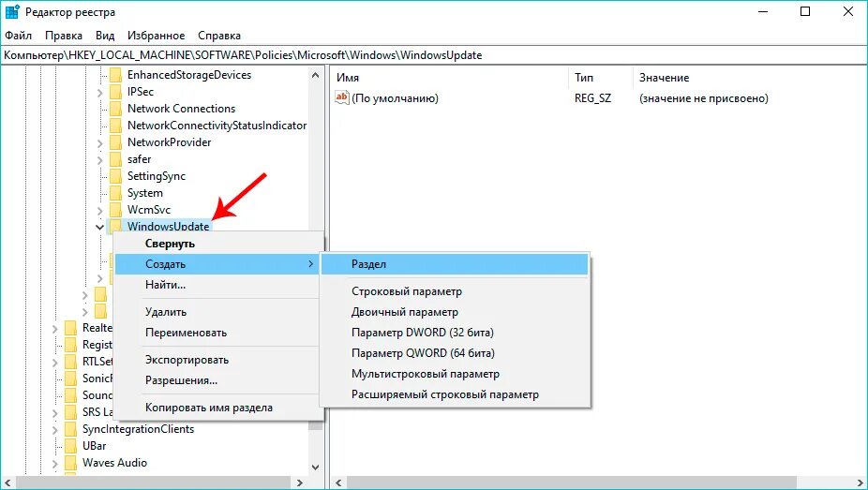Open the Правка menu

tap(64, 36)
